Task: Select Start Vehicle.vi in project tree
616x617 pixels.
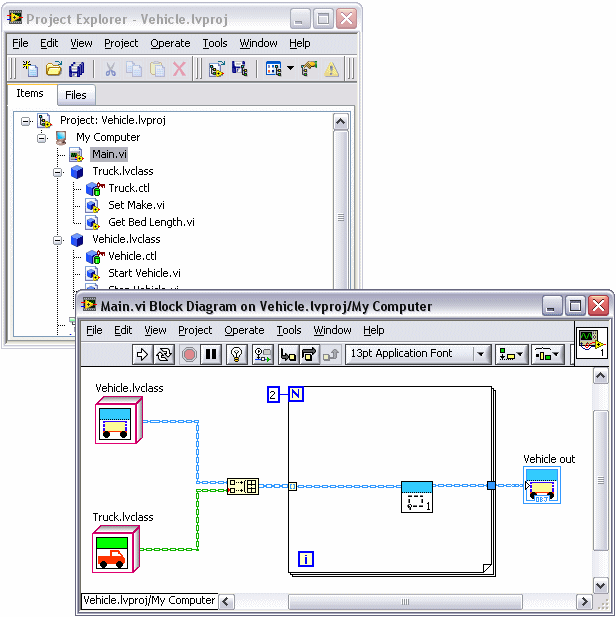Action: click(144, 273)
